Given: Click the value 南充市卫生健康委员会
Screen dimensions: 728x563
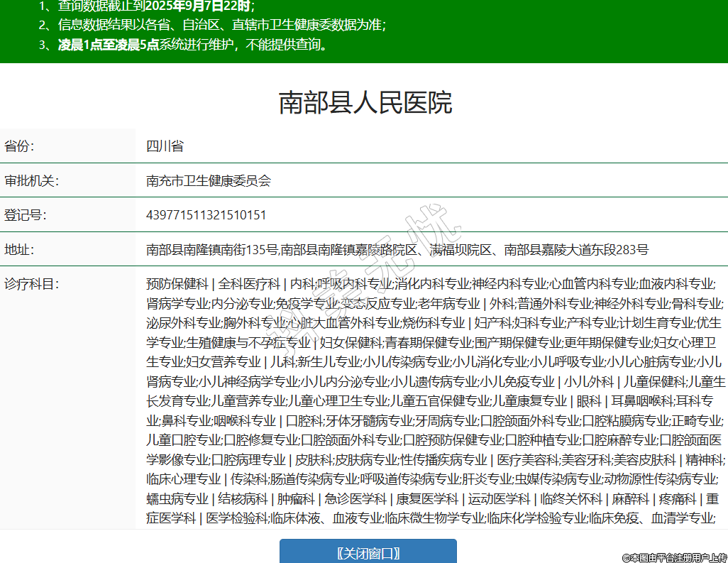Looking at the screenshot, I should click(209, 180).
